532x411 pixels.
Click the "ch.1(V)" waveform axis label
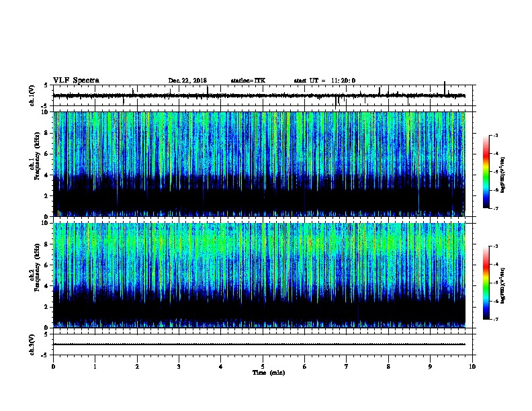coord(32,95)
